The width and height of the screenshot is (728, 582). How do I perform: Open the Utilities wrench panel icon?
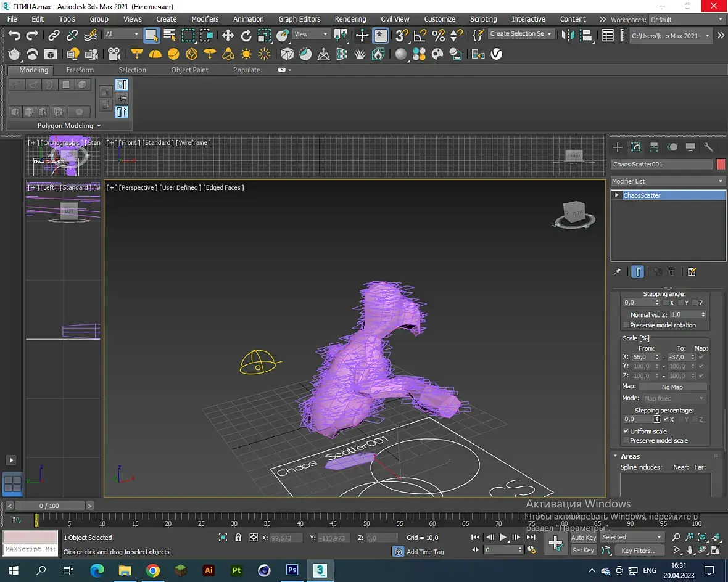tap(709, 147)
